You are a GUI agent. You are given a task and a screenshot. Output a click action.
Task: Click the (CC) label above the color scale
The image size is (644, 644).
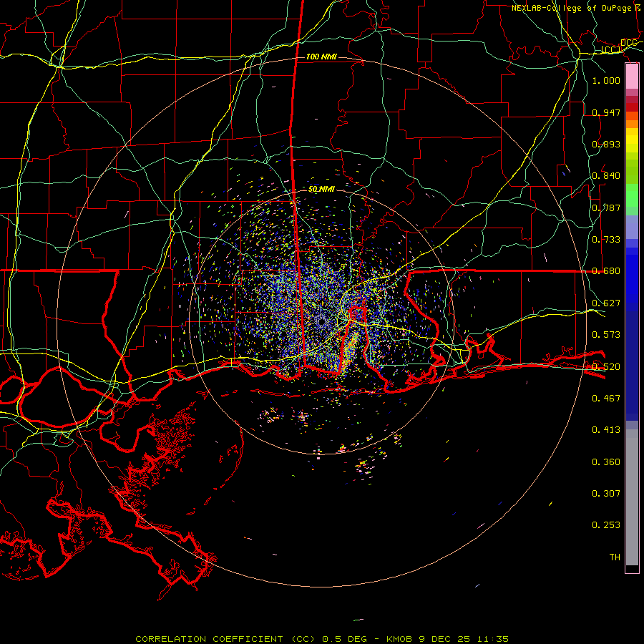point(611,49)
